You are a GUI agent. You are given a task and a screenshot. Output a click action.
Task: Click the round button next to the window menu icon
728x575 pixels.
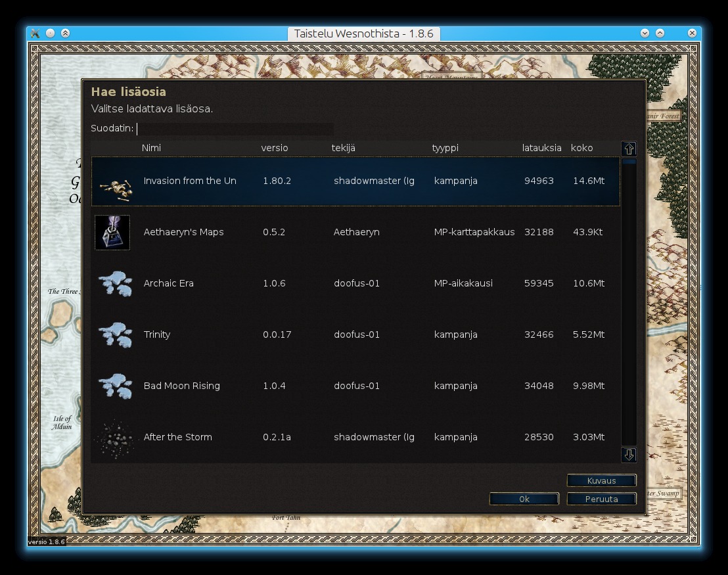(x=50, y=33)
